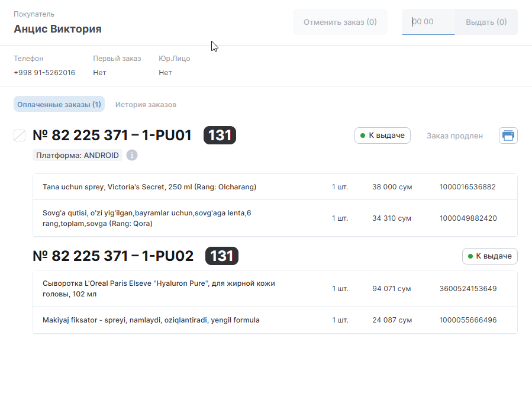Click К выдаче status of order PU02
Image resolution: width=532 pixels, height=400 pixels.
pyautogui.click(x=489, y=256)
